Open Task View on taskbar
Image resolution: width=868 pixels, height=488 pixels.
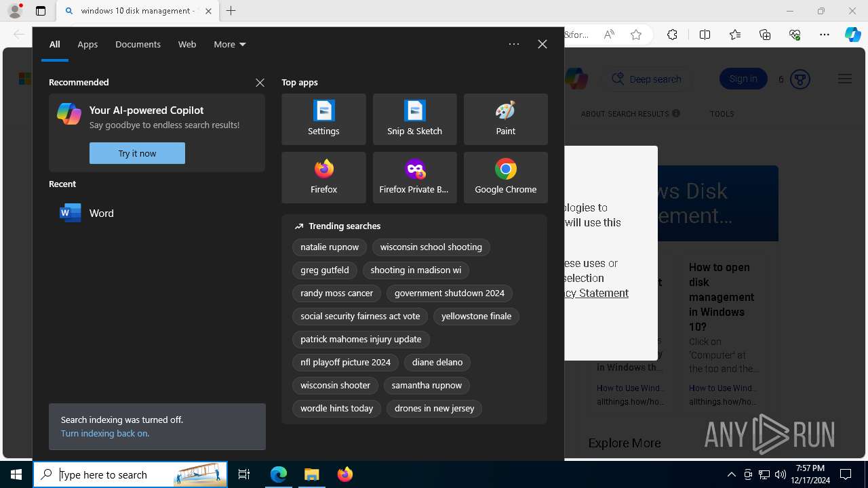coord(244,474)
